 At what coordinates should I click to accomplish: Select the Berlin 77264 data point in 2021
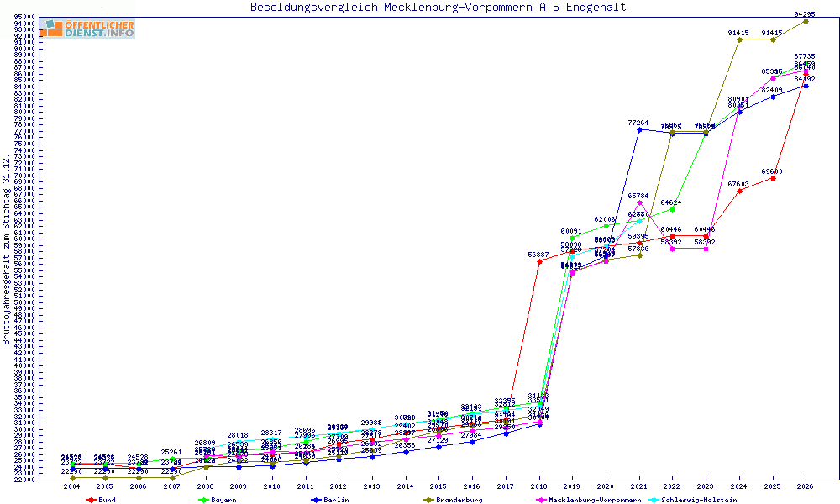click(x=639, y=129)
